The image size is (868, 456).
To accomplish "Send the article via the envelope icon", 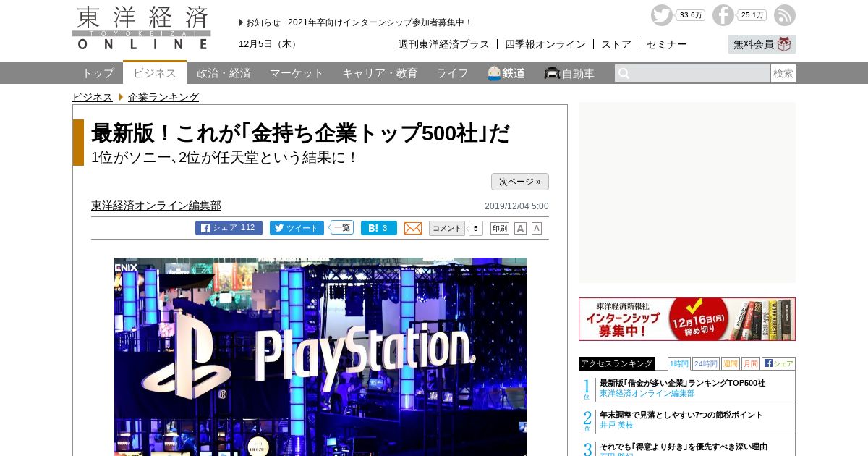I will tap(413, 228).
